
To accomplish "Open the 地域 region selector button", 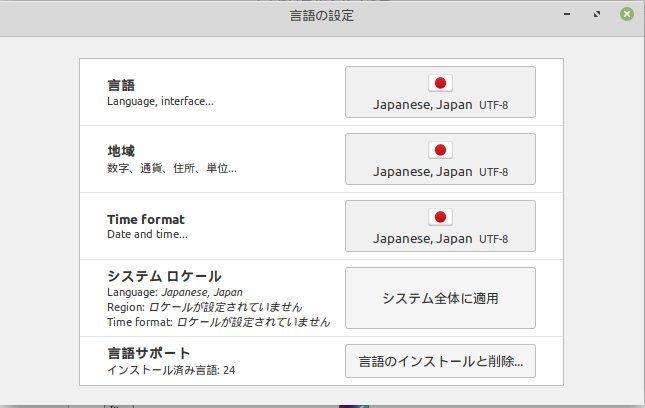I will (x=440, y=159).
